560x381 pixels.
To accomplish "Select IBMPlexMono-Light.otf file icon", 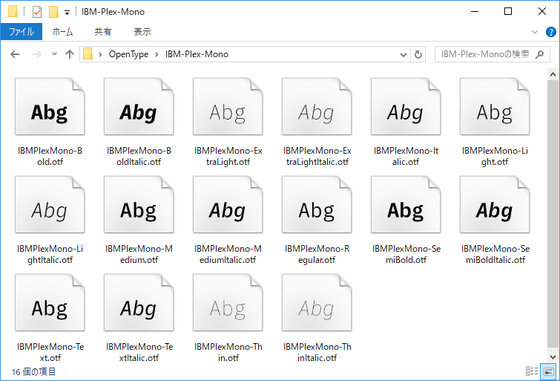I will pyautogui.click(x=495, y=107).
